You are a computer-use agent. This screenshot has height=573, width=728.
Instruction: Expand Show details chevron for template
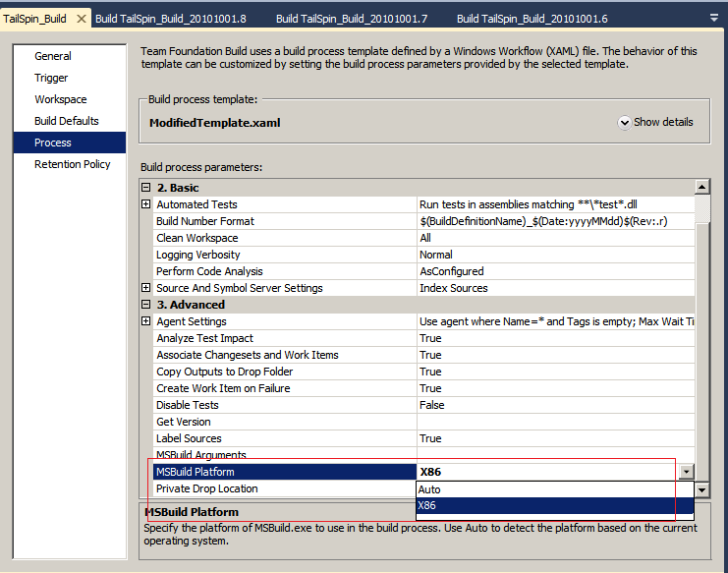click(625, 123)
